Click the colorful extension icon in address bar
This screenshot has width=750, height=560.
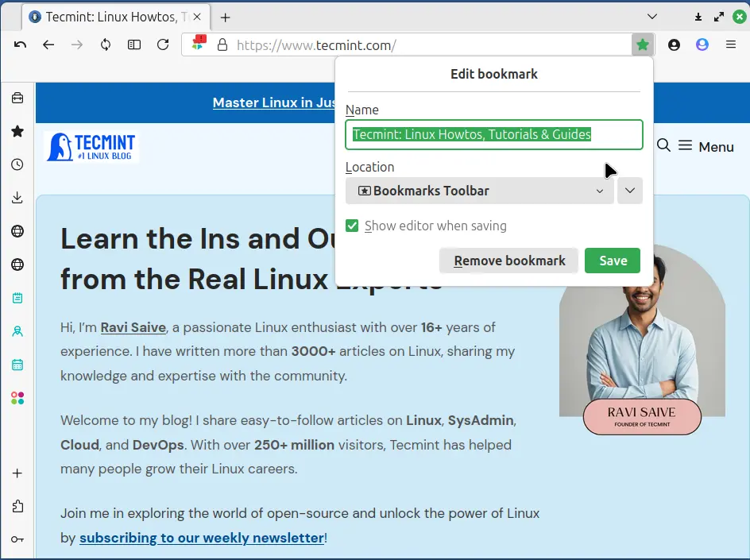tap(199, 43)
